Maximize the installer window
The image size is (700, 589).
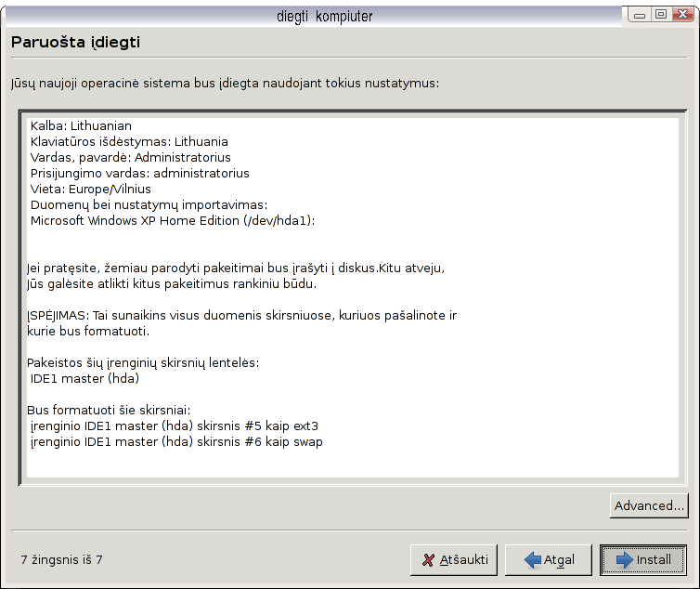660,15
